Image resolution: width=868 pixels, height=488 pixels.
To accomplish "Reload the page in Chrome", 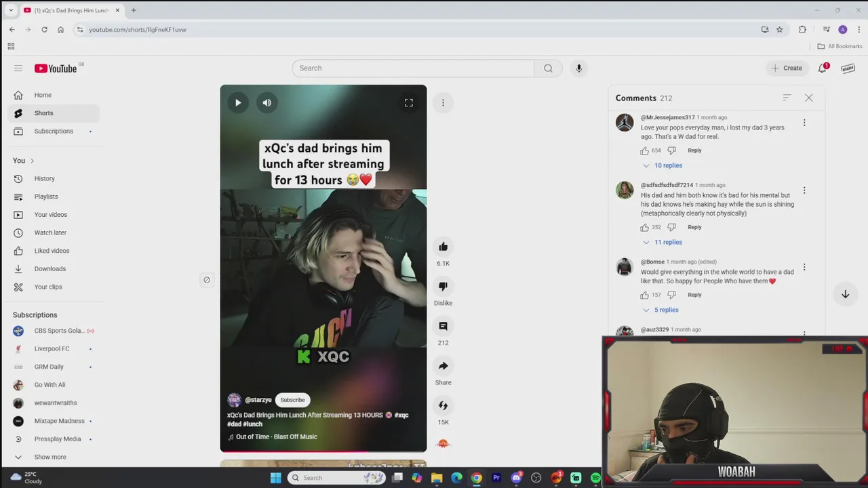I will (44, 29).
